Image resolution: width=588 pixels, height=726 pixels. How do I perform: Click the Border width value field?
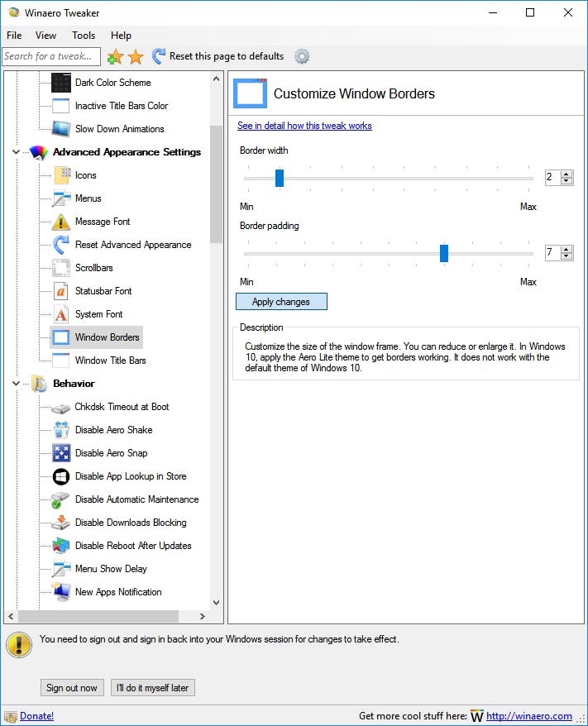click(x=552, y=177)
